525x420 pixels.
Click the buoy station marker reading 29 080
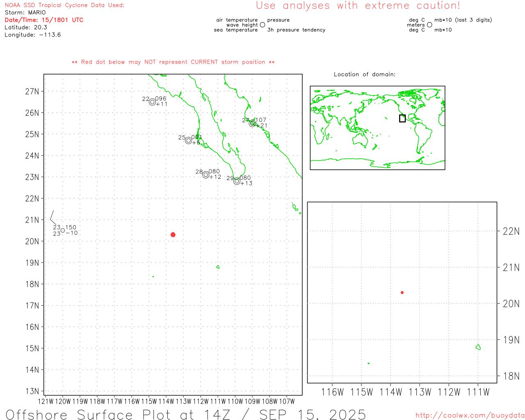tap(237, 181)
